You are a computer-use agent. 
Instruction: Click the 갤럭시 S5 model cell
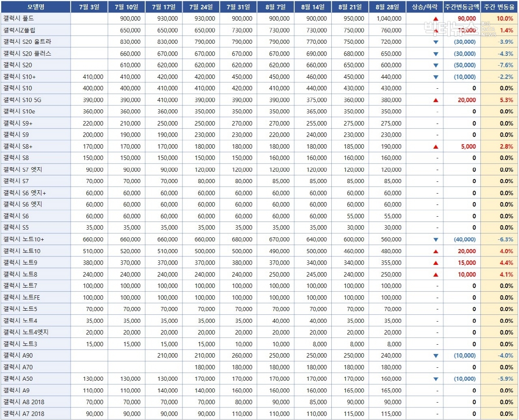(x=36, y=228)
